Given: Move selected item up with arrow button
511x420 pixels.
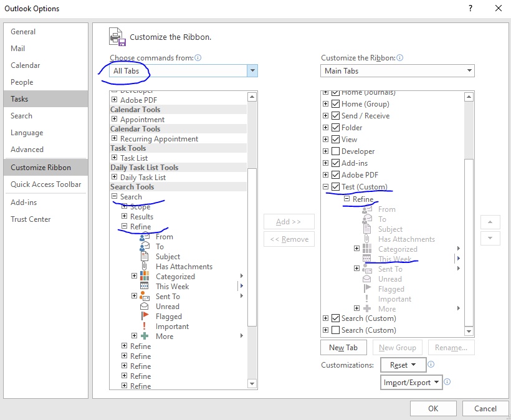Looking at the screenshot, I should [x=490, y=222].
